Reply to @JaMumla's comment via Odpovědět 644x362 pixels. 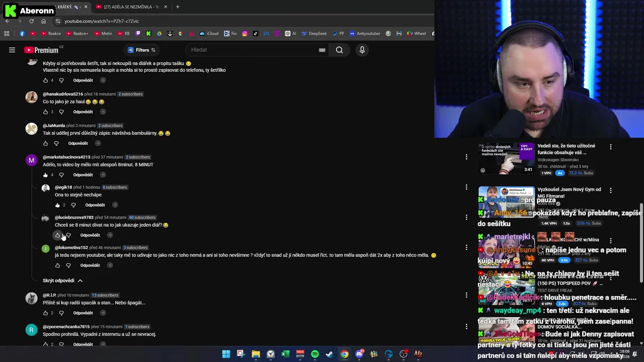[78, 143]
